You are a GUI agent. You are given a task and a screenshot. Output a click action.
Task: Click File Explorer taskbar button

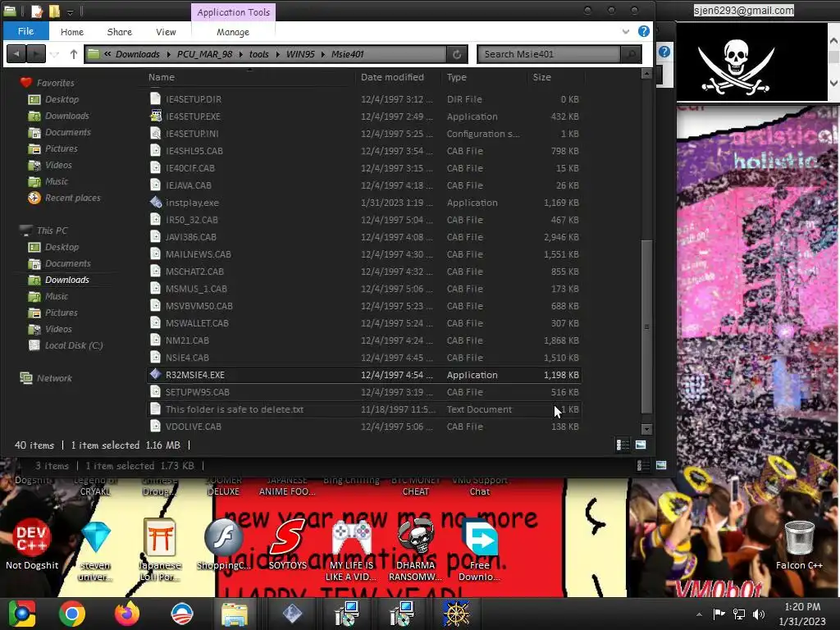pos(235,614)
